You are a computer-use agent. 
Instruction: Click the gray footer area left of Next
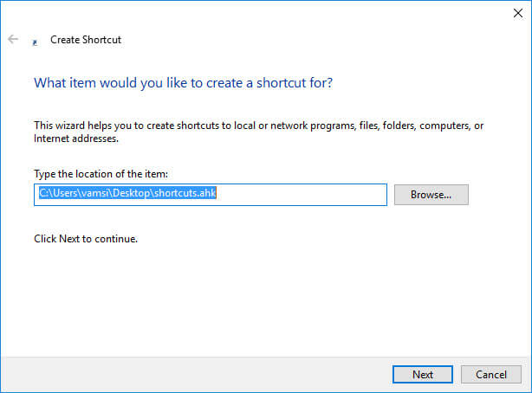(197, 374)
